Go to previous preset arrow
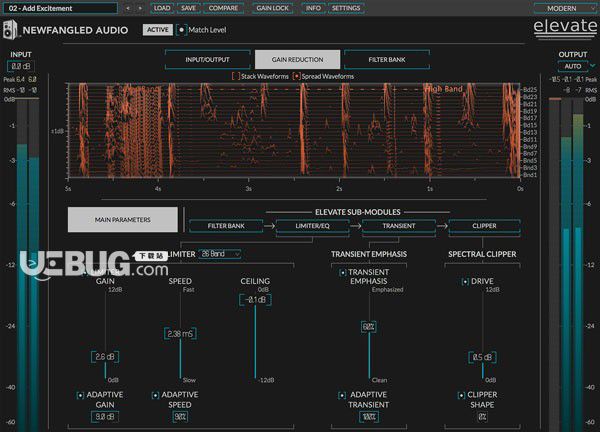Screen dimensions: 600x432 [128, 8]
